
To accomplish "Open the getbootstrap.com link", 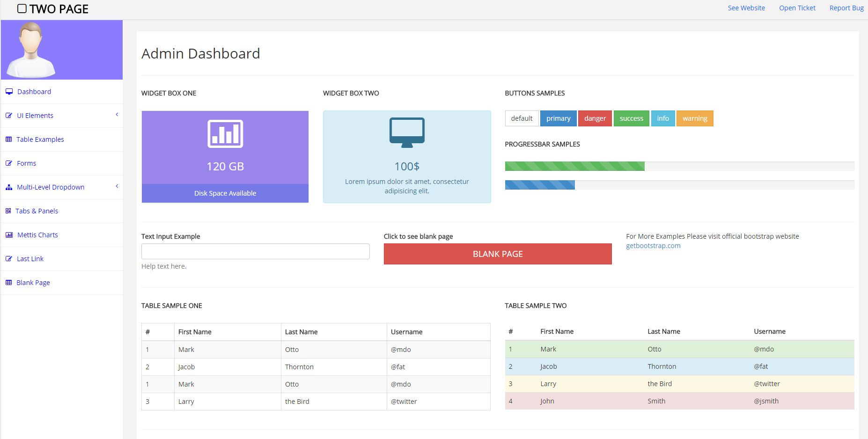I will click(653, 246).
